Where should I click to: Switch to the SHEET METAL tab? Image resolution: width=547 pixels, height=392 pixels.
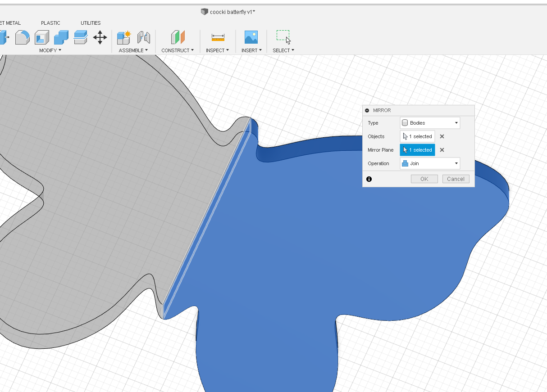[x=10, y=23]
